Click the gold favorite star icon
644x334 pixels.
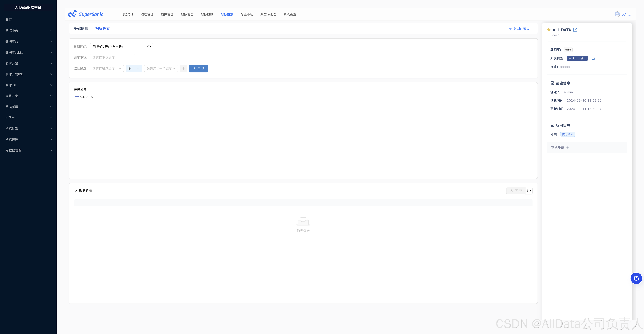click(548, 30)
